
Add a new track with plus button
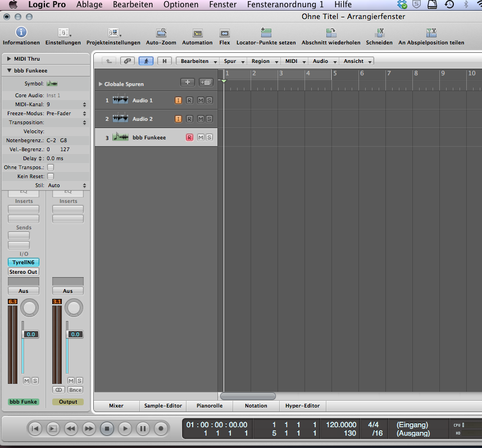pos(188,82)
